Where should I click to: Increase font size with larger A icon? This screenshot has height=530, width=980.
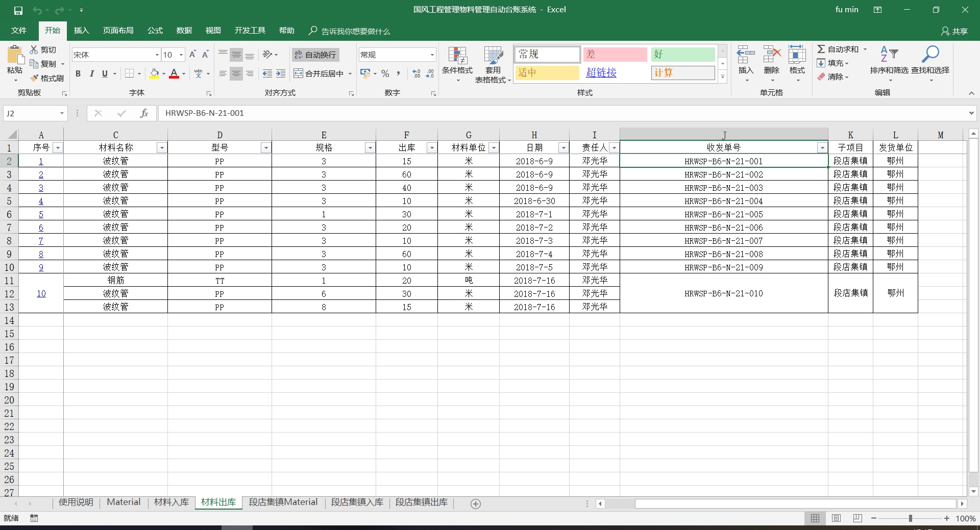(192, 55)
